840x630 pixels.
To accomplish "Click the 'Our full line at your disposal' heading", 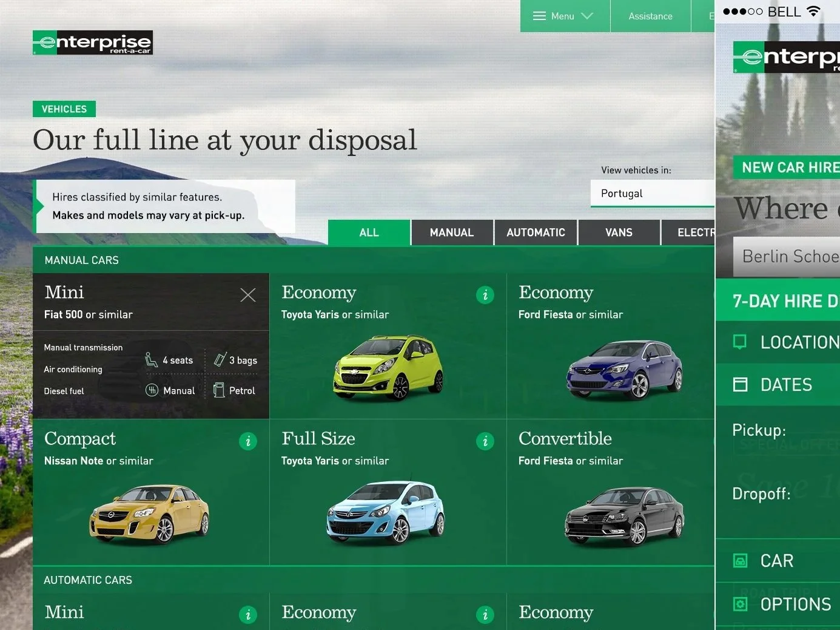I will tap(225, 141).
